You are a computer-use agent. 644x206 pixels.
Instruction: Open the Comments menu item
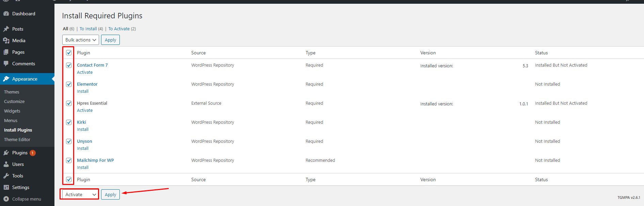(27, 64)
